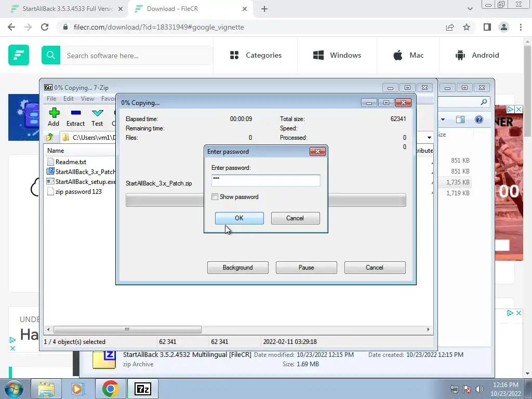Select StartAllBack_3.x_Patch in the file list

[x=81, y=171]
